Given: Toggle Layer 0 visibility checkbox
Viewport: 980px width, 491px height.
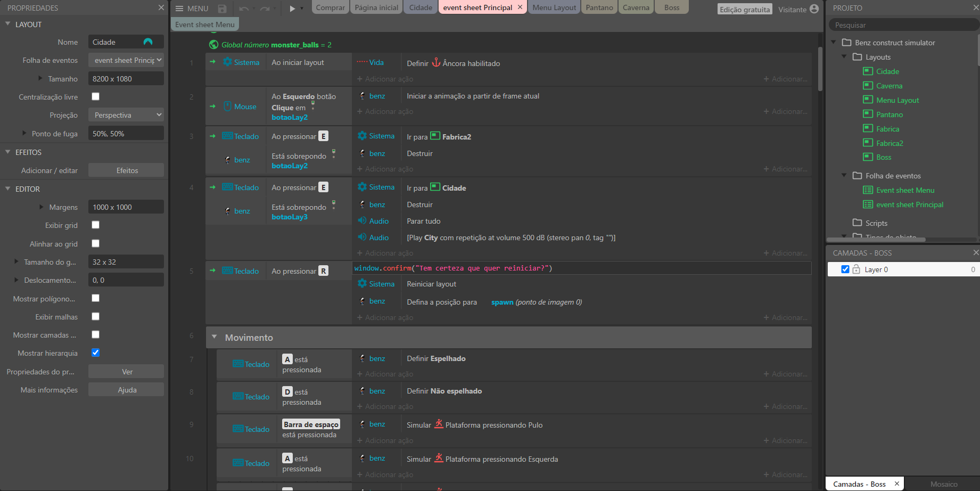Looking at the screenshot, I should (845, 269).
